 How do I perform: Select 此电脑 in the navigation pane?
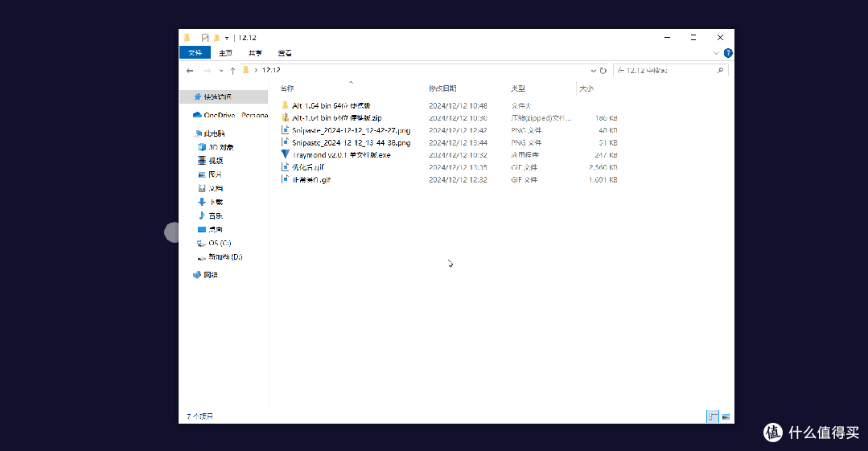[210, 133]
